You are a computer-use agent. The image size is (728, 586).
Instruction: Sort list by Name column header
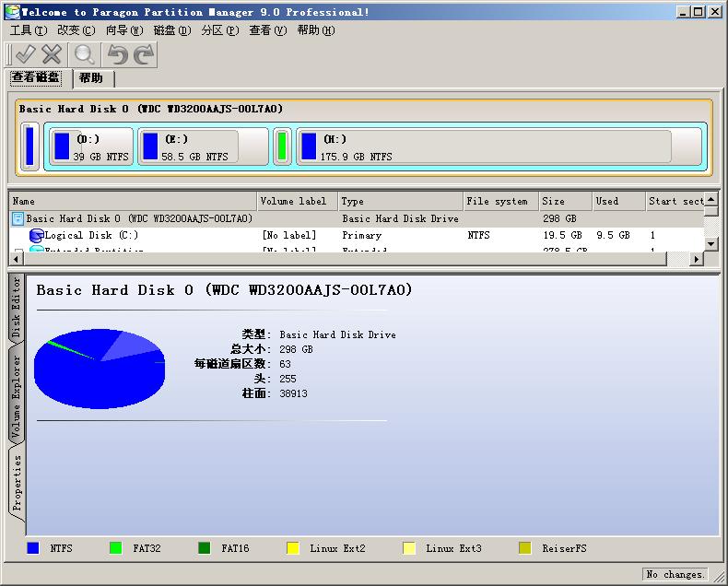click(133, 202)
